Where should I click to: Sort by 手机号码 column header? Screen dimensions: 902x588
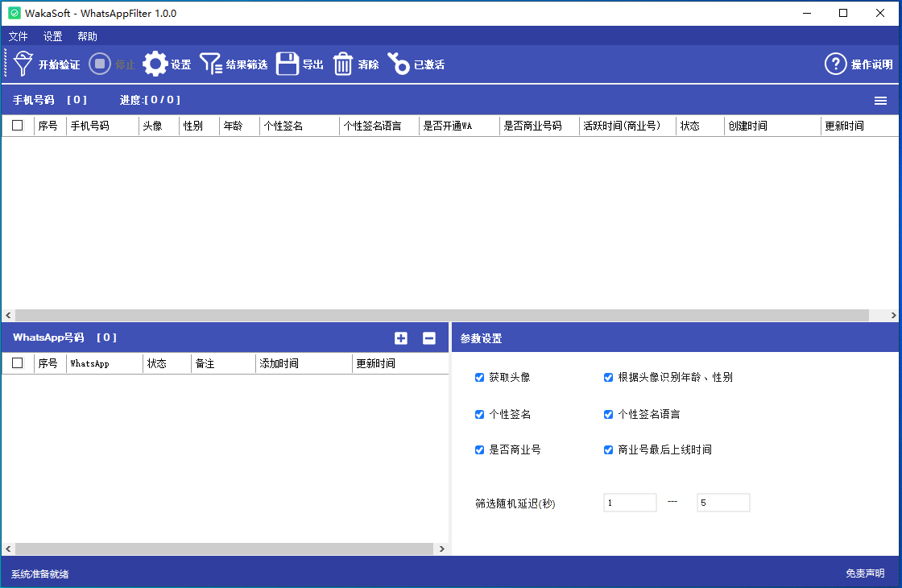click(x=90, y=126)
